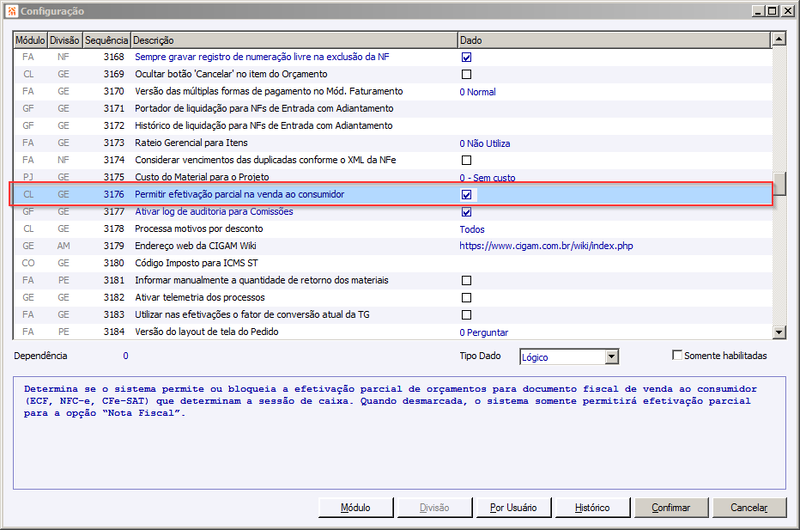Uncheck 'Permitir efetivação parcial' checkbox 3176
The width and height of the screenshot is (800, 530).
466,195
